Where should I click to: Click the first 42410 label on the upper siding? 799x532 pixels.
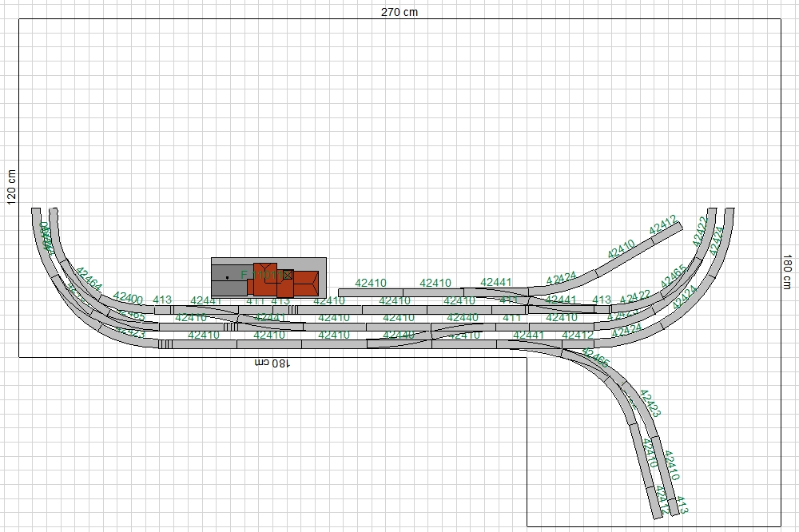tap(371, 283)
